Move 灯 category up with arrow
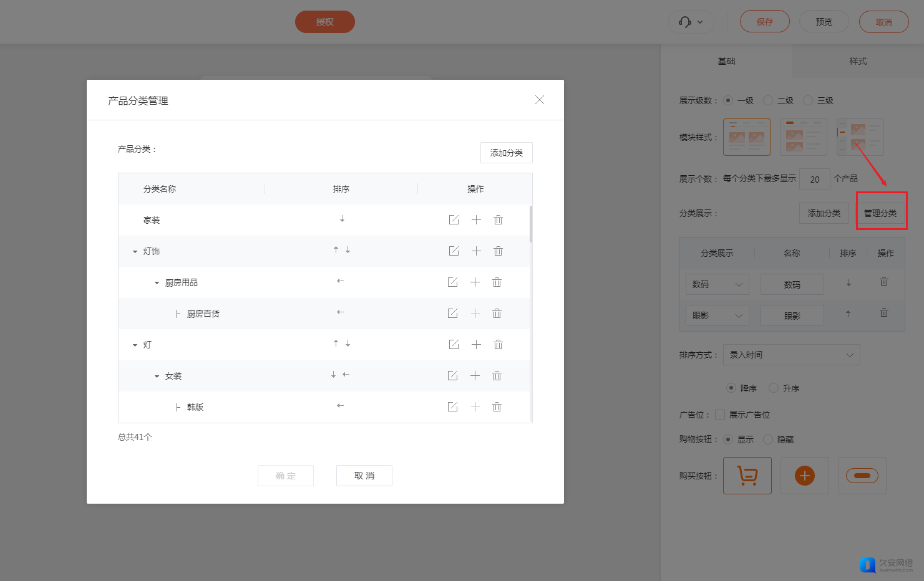924x581 pixels. click(336, 343)
